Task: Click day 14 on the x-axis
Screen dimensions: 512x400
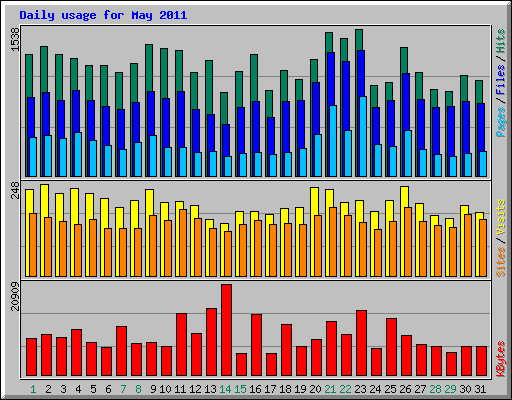Action: click(225, 389)
